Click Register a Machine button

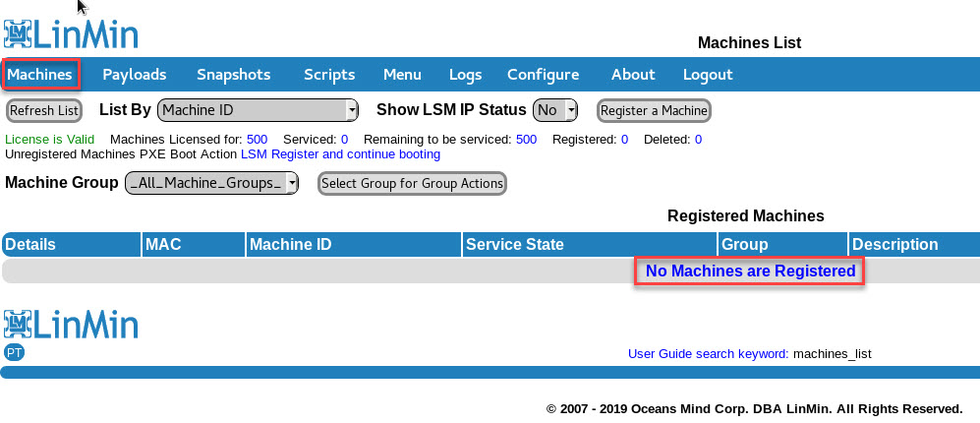(x=654, y=110)
